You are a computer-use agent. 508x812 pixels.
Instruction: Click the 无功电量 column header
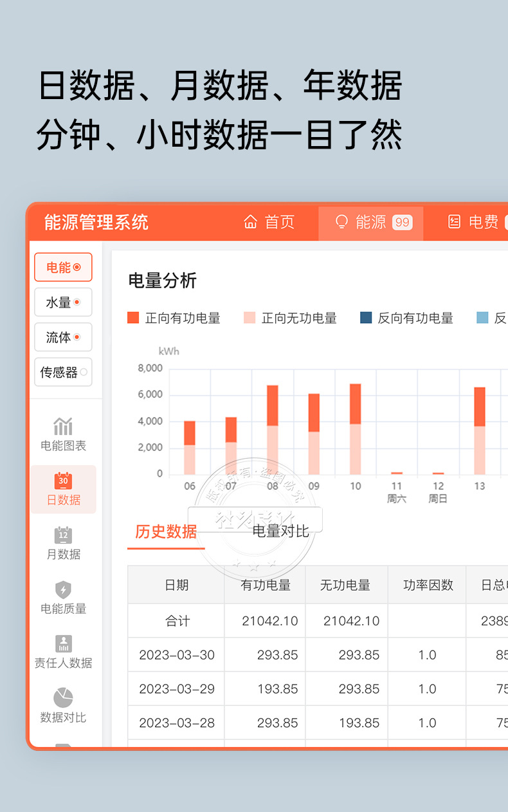point(345,585)
